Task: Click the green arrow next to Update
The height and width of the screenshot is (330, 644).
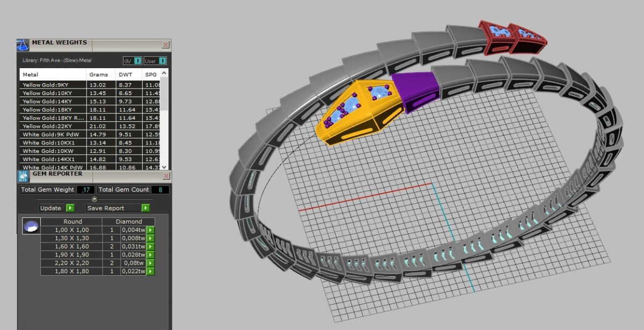Action: tap(70, 208)
